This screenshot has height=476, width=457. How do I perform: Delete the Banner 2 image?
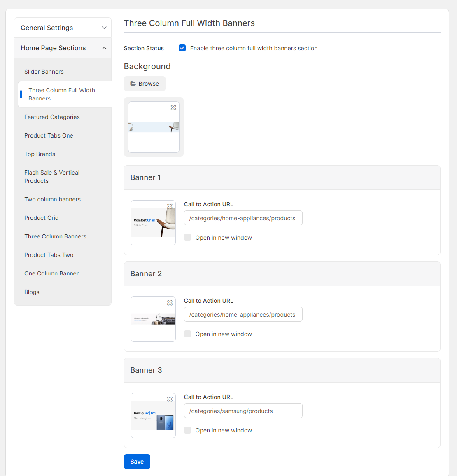pyautogui.click(x=170, y=303)
